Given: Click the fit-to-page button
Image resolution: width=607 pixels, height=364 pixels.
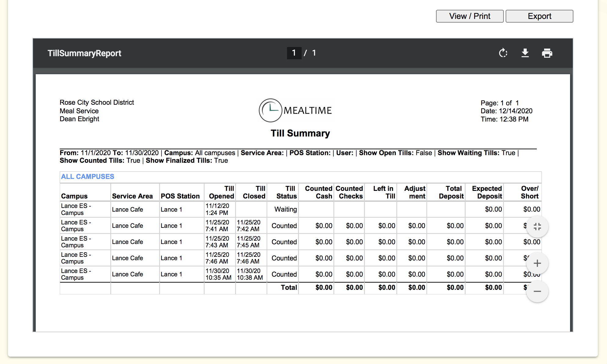Looking at the screenshot, I should [537, 227].
